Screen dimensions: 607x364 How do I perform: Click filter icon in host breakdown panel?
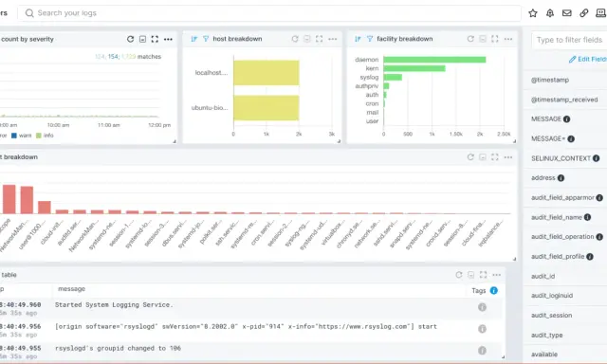[206, 39]
